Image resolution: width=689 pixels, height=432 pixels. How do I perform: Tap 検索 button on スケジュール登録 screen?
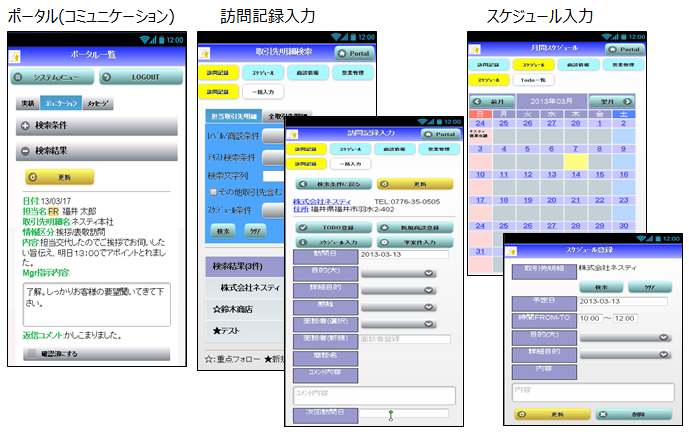(x=601, y=287)
